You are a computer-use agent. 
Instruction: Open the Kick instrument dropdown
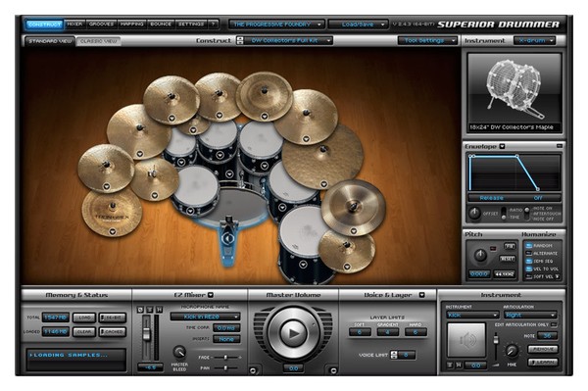[472, 315]
